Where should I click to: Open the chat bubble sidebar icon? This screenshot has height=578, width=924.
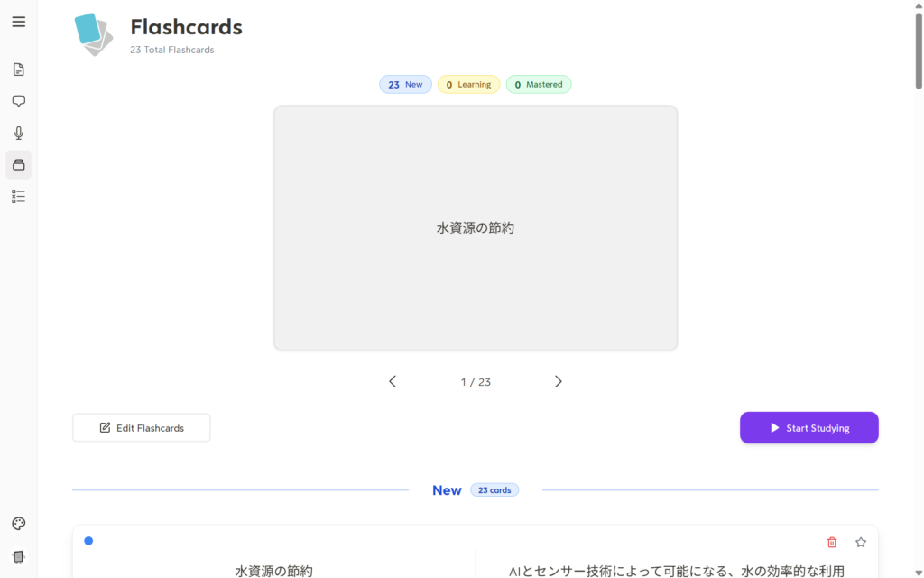(18, 101)
